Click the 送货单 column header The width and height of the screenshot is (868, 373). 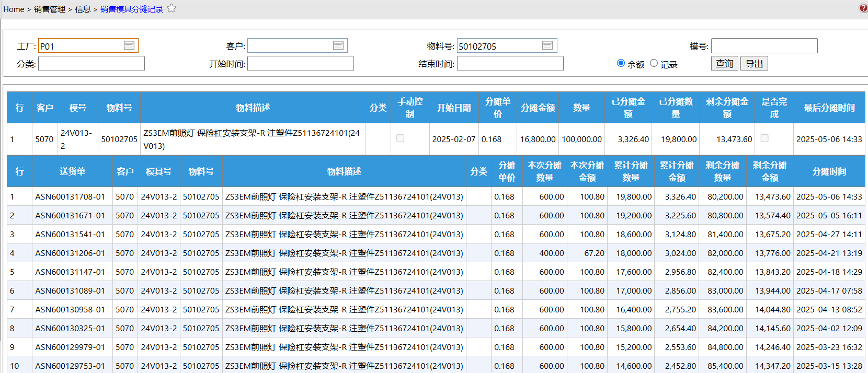[x=72, y=171]
